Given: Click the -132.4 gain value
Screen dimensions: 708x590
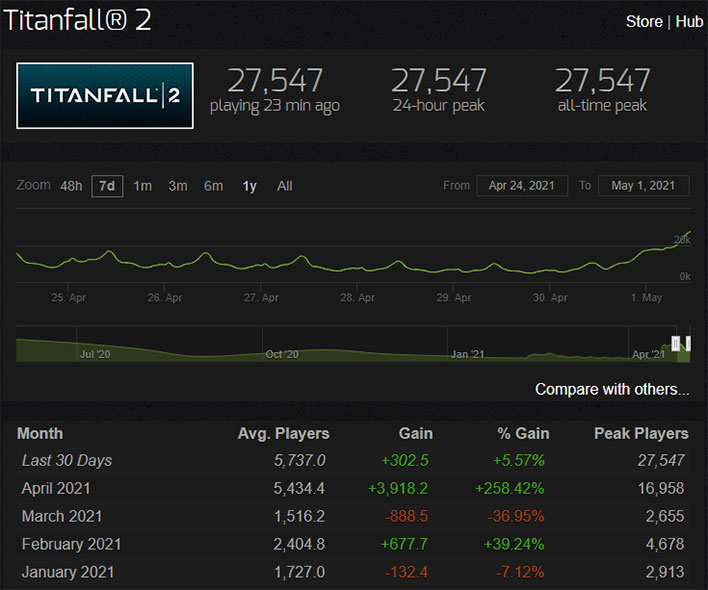Looking at the screenshot, I should coord(406,572).
